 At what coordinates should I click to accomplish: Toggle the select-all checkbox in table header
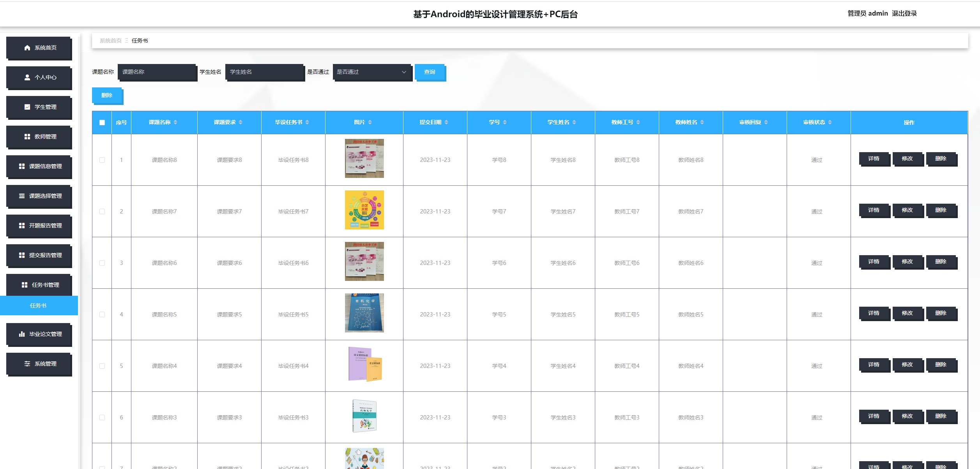click(102, 123)
